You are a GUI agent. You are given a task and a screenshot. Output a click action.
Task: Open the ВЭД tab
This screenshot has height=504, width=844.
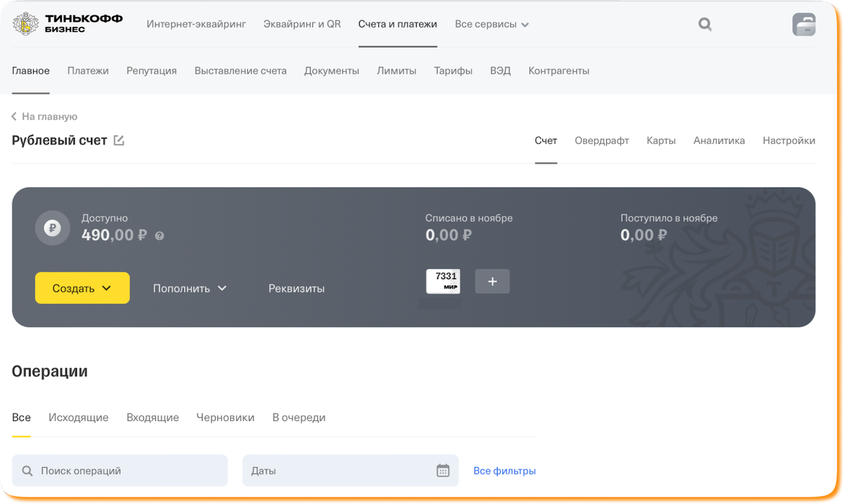pos(500,71)
